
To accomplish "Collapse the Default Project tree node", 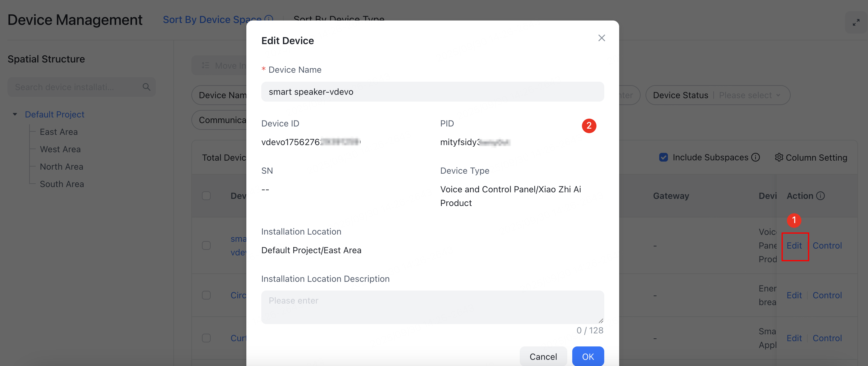I will click(15, 114).
